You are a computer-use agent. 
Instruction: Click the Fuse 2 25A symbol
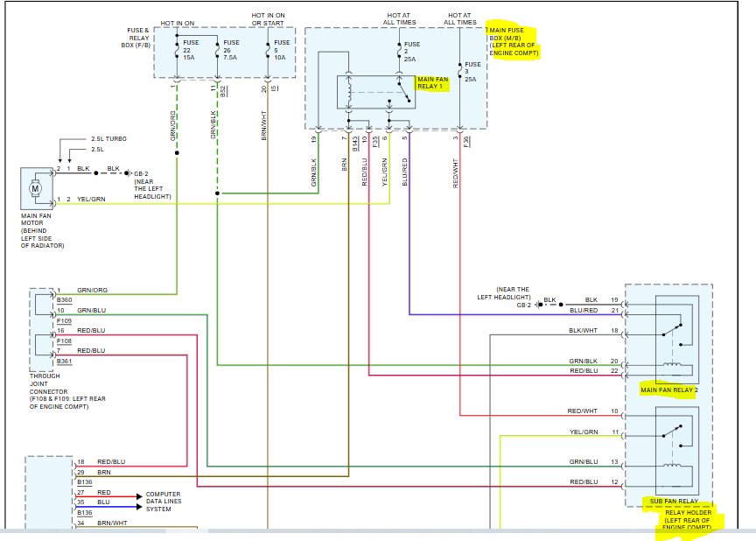[399, 51]
